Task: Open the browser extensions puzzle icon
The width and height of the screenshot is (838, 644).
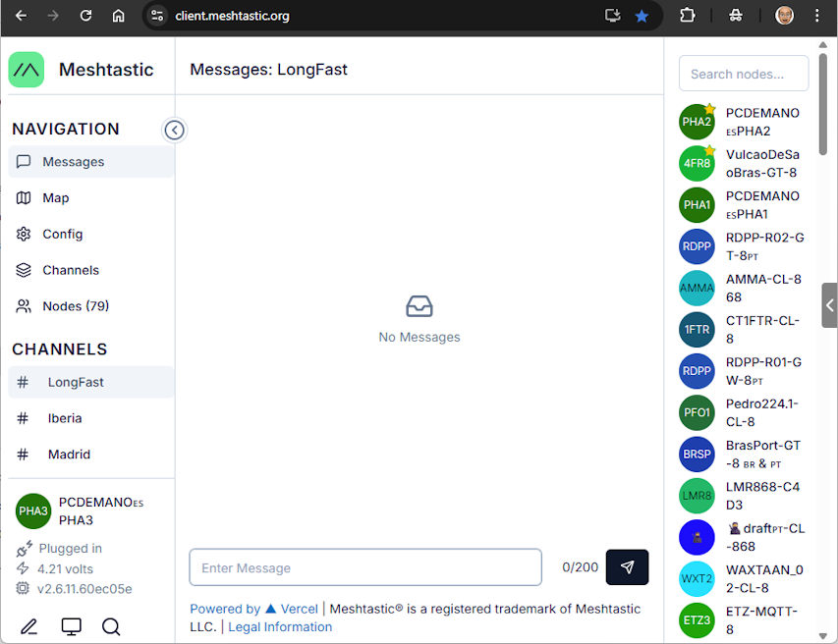Action: pos(688,16)
